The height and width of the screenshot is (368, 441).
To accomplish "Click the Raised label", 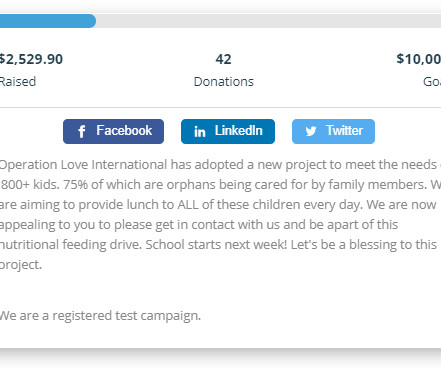I will (x=18, y=82).
